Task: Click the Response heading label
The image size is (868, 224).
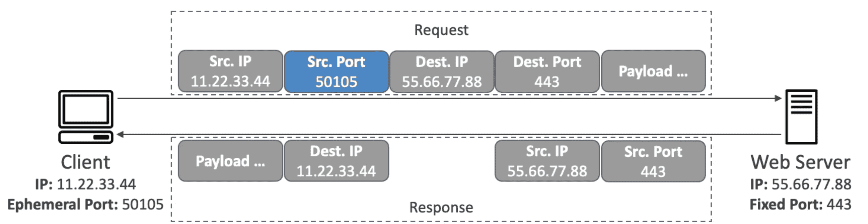Action: (441, 207)
